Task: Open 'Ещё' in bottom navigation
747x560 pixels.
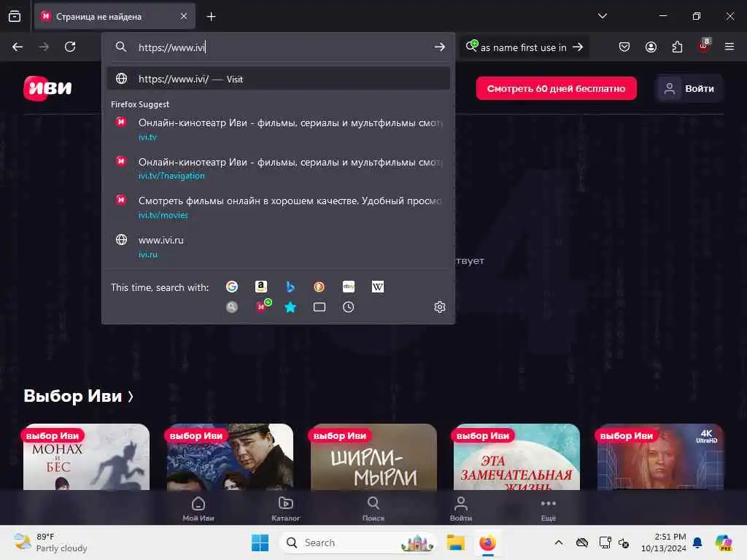Action: pos(549,508)
